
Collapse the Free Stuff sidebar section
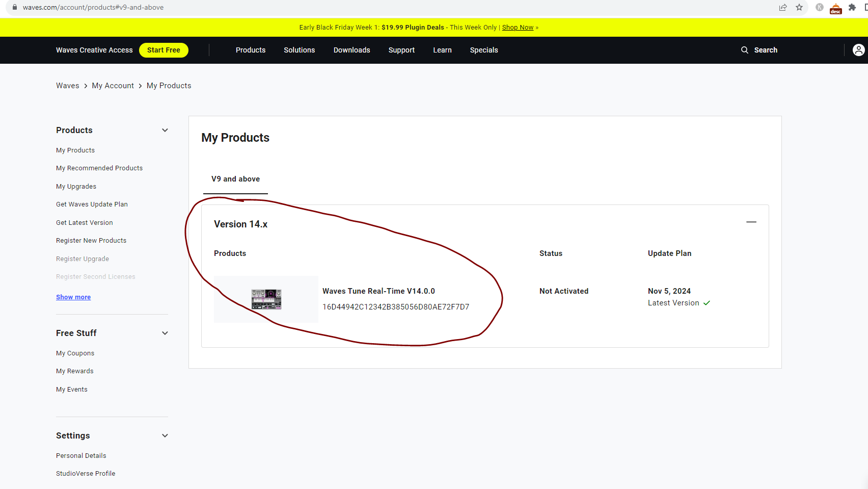(x=165, y=333)
